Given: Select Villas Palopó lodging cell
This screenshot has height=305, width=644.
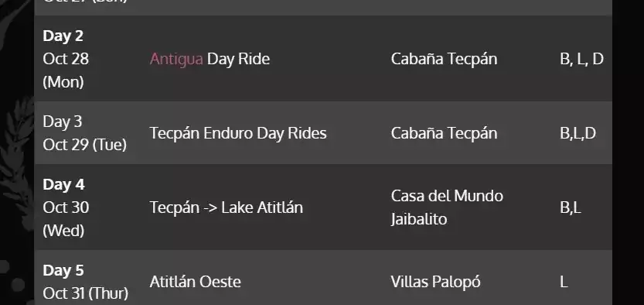Looking at the screenshot, I should 436,282.
